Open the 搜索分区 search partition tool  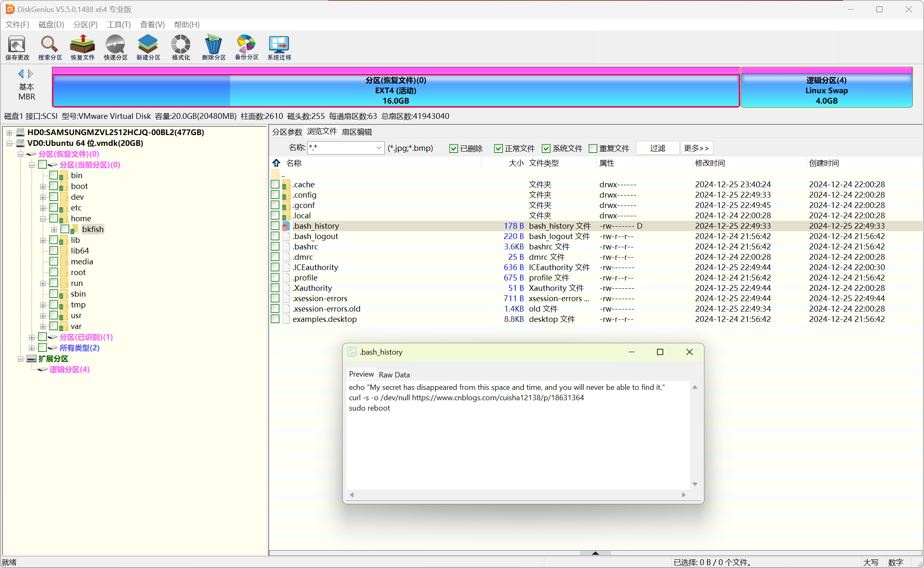coord(50,47)
